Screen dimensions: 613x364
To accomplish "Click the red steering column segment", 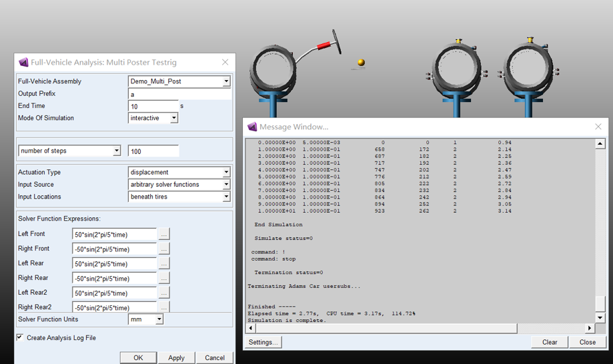I will (324, 46).
